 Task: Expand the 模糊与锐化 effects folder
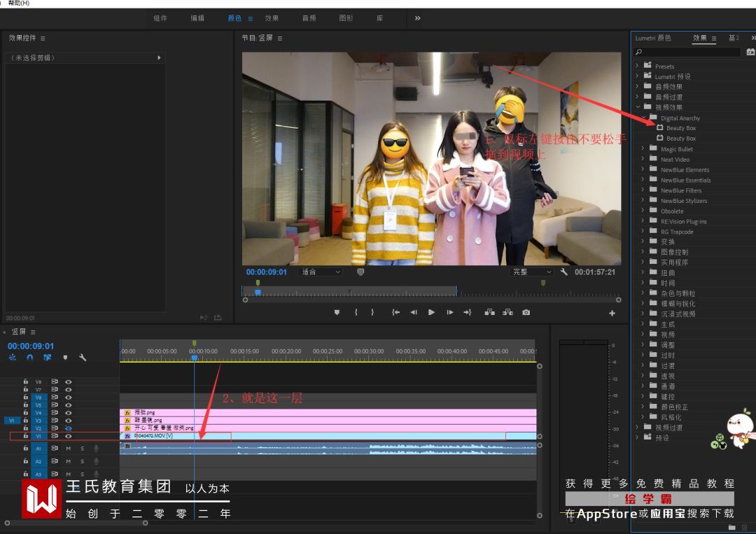(x=643, y=302)
